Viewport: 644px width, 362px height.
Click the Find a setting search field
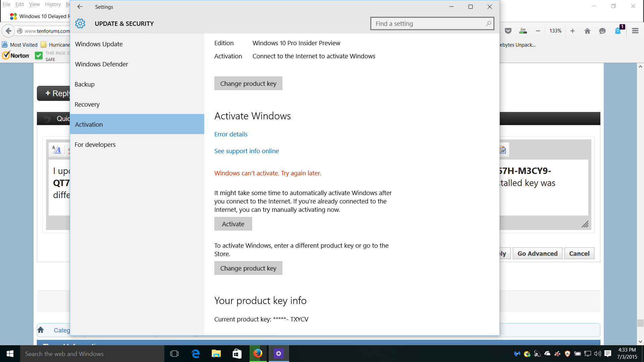tap(432, 23)
